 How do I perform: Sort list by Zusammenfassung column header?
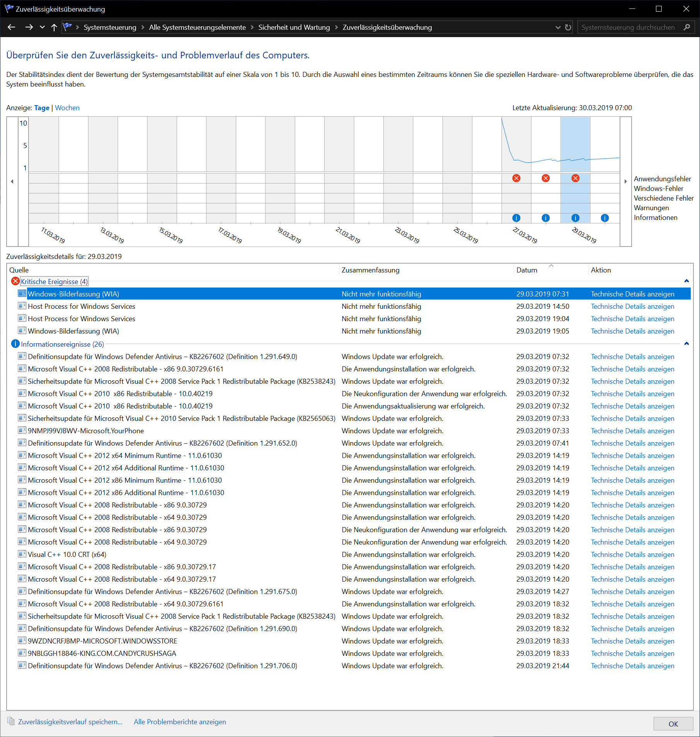[426, 270]
